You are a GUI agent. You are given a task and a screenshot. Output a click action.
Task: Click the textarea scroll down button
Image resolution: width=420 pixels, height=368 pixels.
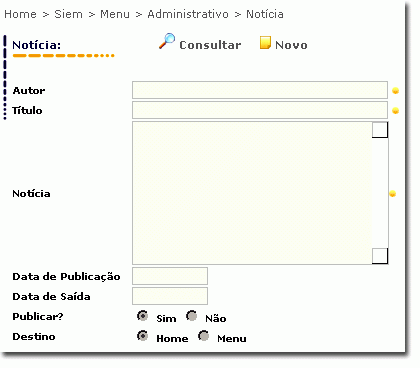pos(380,256)
